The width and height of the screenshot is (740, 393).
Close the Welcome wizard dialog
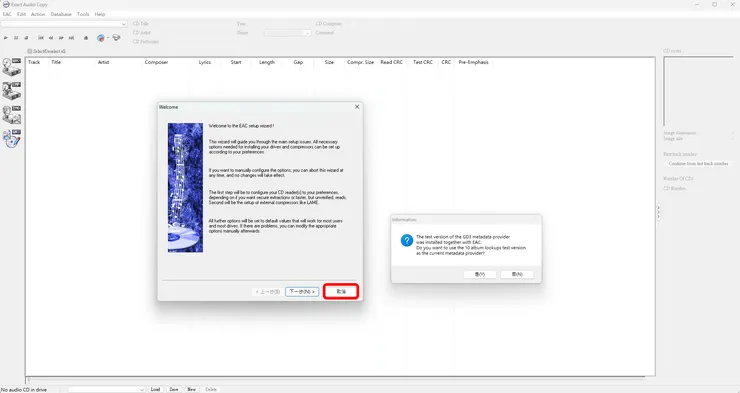point(357,107)
